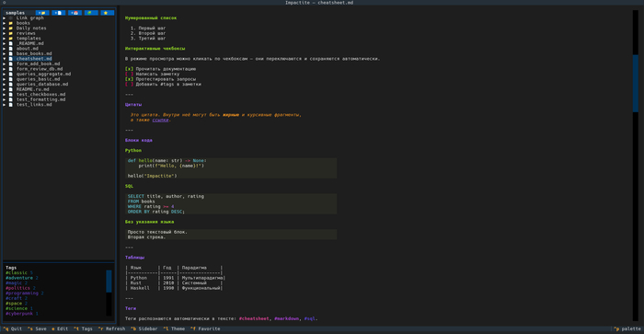
Task: Click the 'samples' vault name header
Action: [x=16, y=13]
